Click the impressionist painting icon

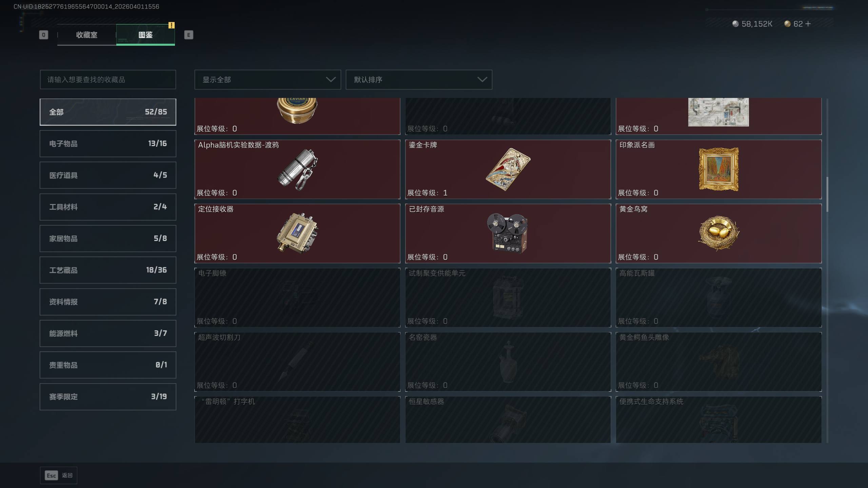coord(718,169)
